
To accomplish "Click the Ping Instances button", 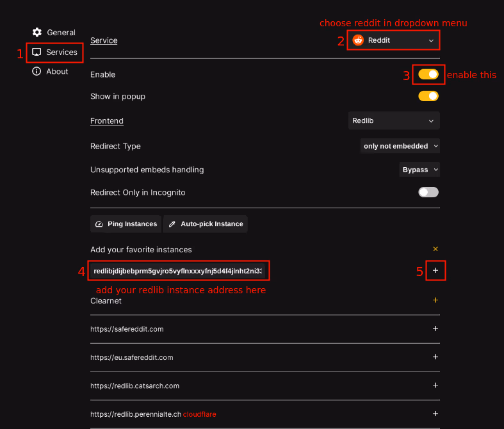I will (126, 223).
